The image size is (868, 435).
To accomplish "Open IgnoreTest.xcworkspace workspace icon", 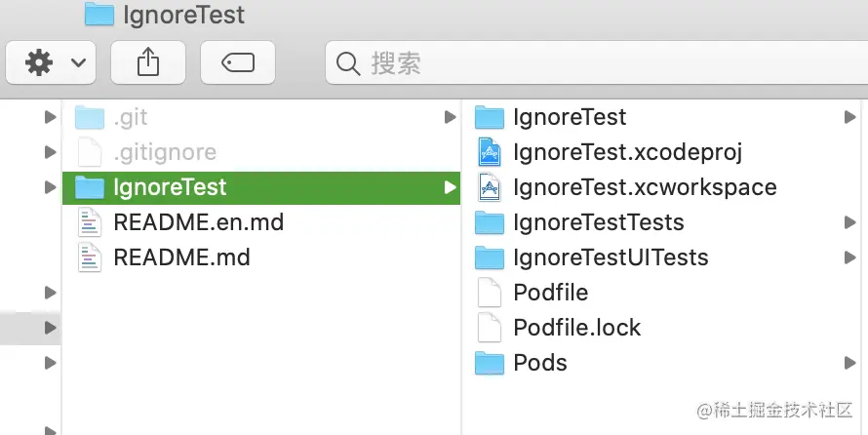I will (x=489, y=187).
